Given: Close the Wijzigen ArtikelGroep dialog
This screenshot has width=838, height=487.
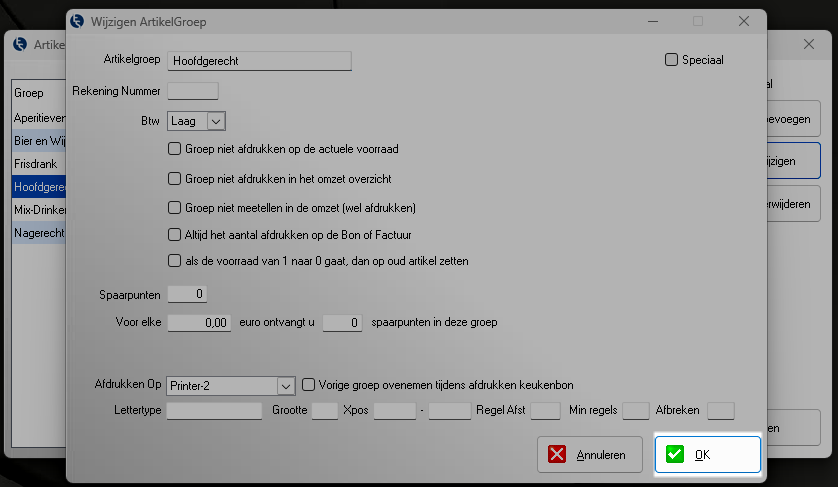Looking at the screenshot, I should 743,21.
